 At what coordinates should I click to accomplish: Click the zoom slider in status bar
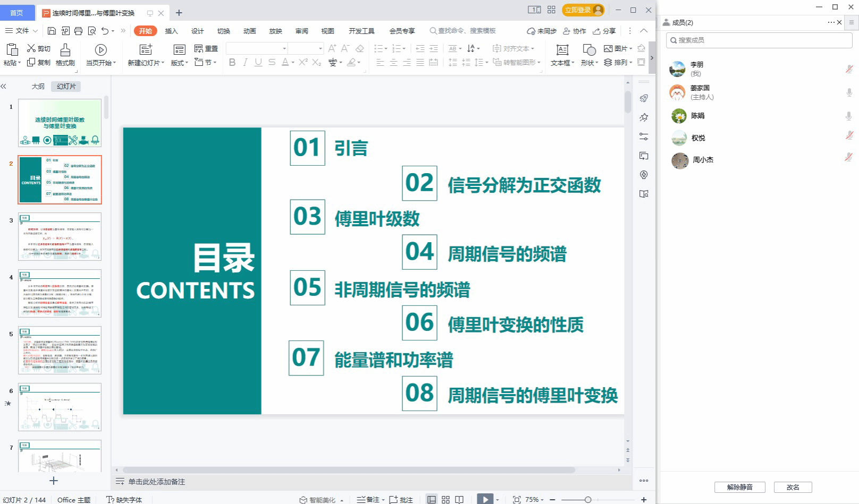click(587, 500)
